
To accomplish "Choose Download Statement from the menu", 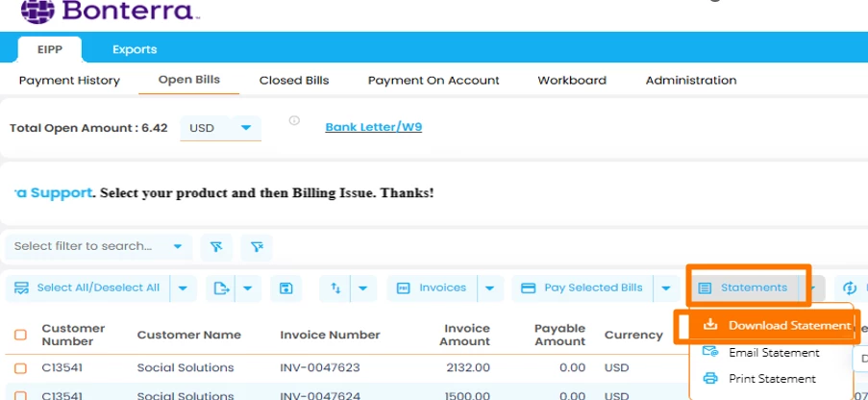I will [x=775, y=326].
